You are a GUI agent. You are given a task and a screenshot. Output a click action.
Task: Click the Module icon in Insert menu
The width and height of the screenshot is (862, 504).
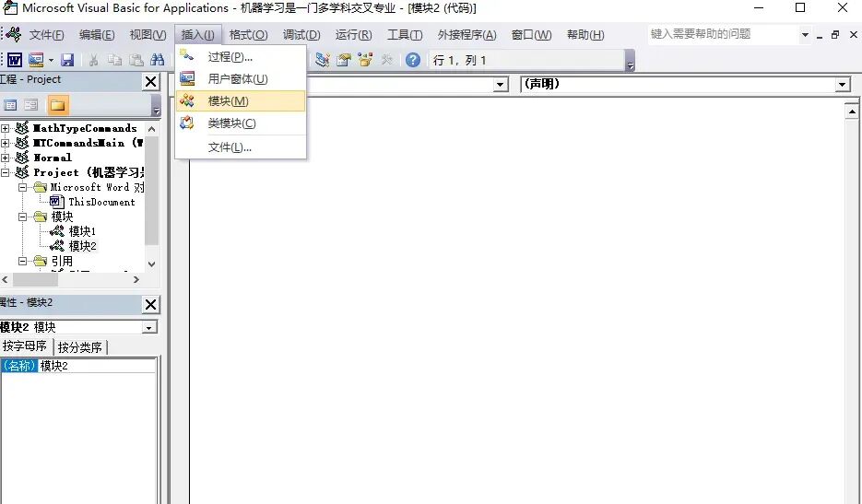point(187,100)
